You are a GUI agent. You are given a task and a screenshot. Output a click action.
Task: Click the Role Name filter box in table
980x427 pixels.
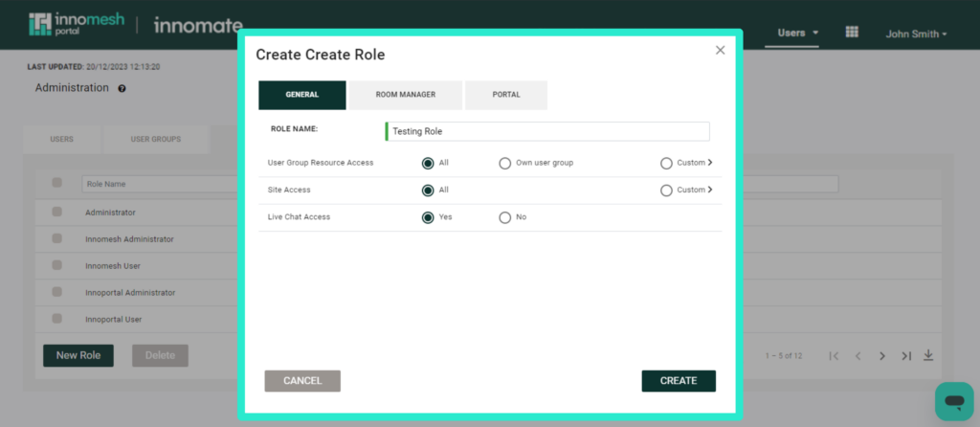coord(161,184)
